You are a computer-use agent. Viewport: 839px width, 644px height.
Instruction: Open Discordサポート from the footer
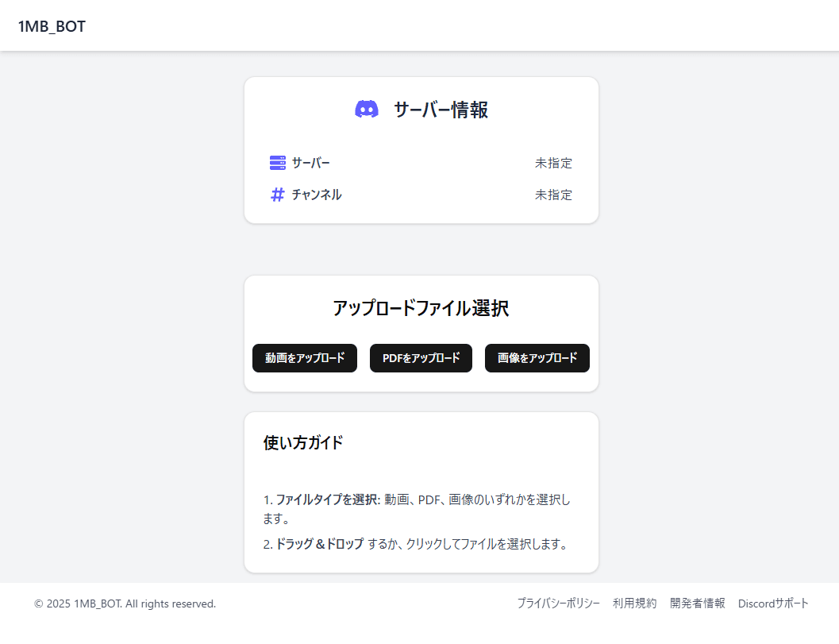(773, 603)
